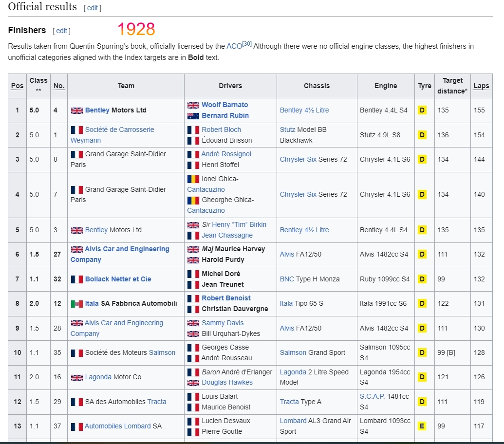Open Sammy Davis's page
504x444 pixels.
223,323
